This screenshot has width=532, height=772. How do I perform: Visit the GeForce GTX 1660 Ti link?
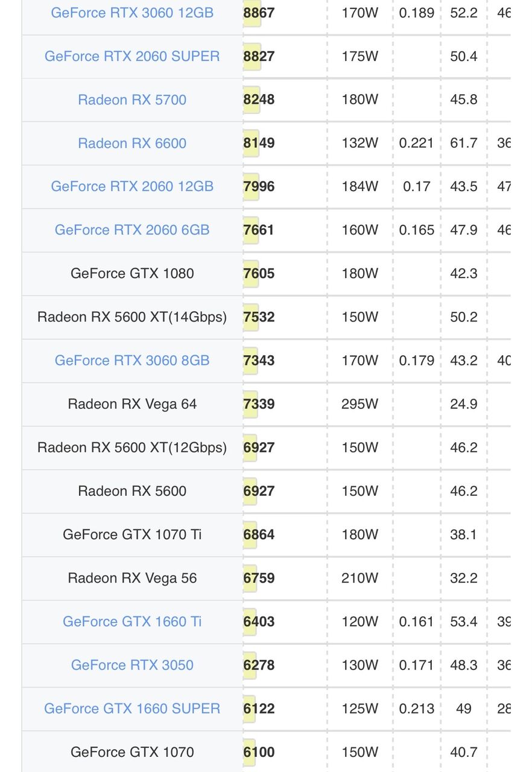(x=132, y=621)
